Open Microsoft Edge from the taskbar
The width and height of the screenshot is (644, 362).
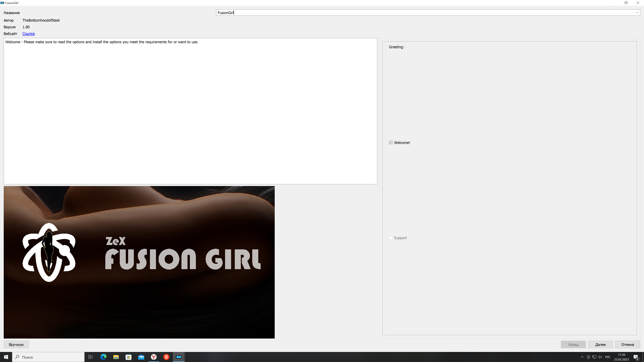click(x=103, y=357)
